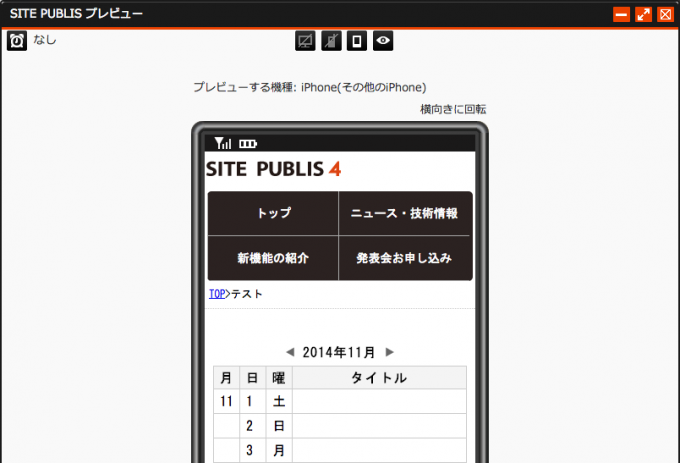Select the 土 cell in row 1
Screen dimensions: 680x463
coord(279,401)
